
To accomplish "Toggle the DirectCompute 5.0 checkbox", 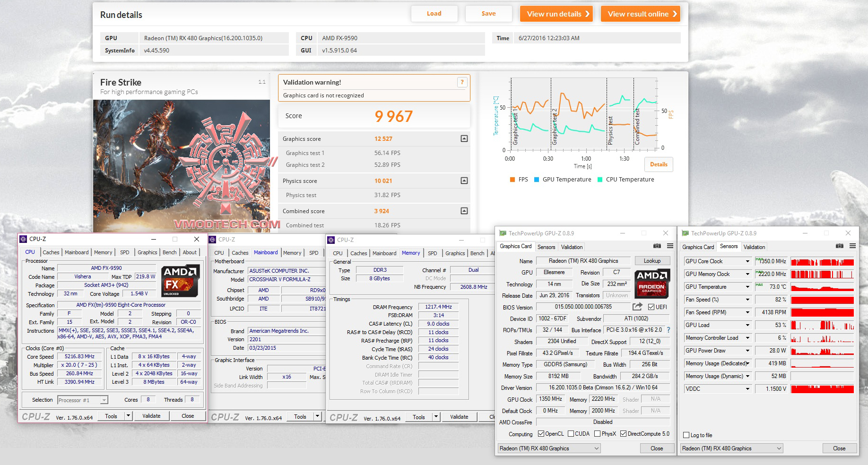I will 623,434.
